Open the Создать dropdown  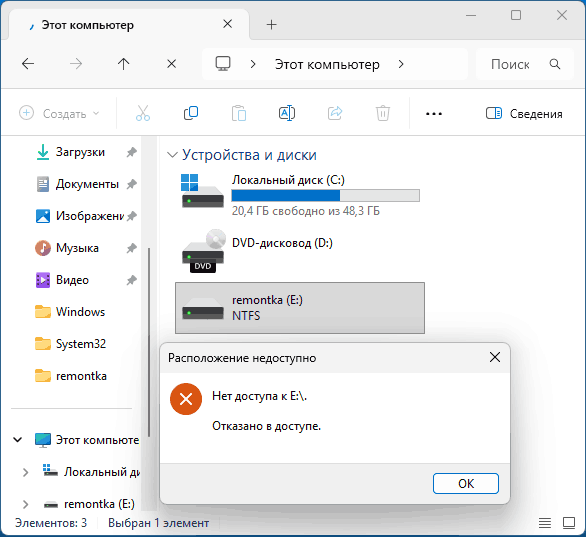pyautogui.click(x=60, y=113)
